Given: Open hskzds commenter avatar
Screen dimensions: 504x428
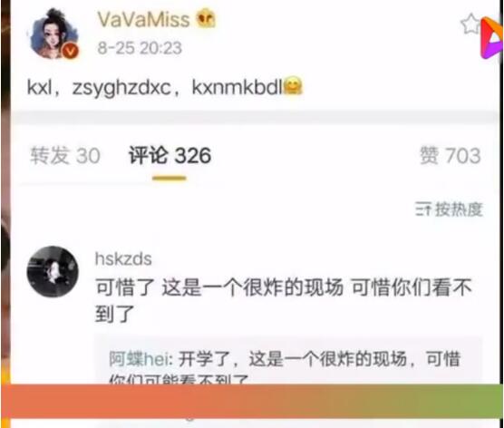Looking at the screenshot, I should pyautogui.click(x=53, y=271).
